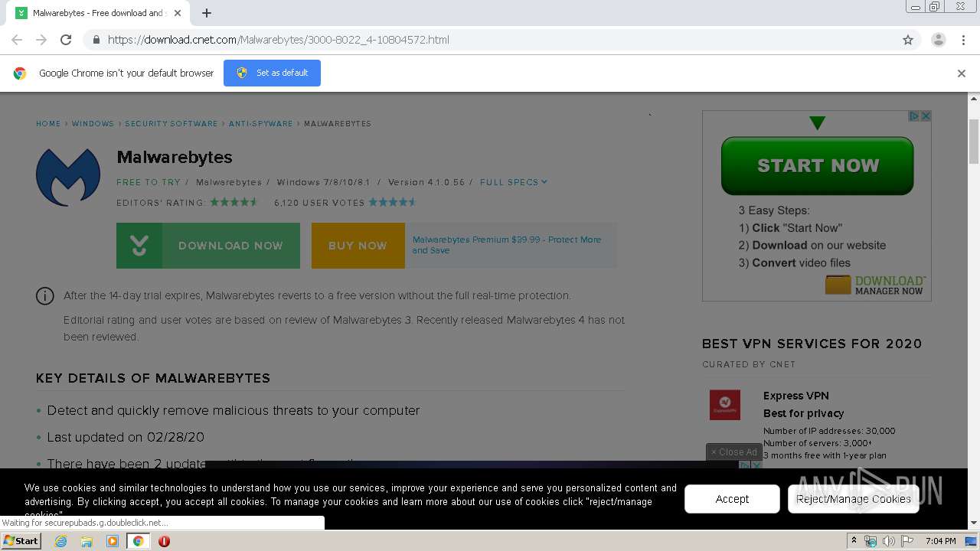980x551 pixels.
Task: Go to Security Software breadcrumb
Action: pos(171,123)
